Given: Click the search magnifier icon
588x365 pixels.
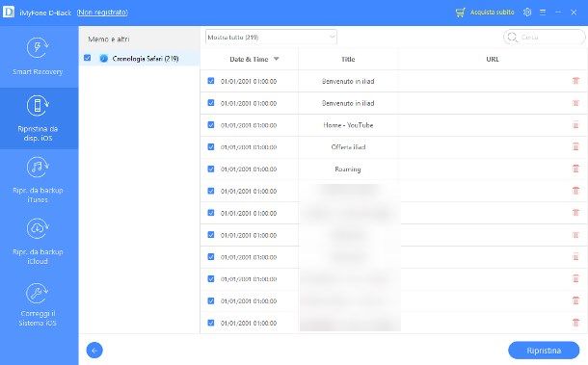Looking at the screenshot, I should [512, 38].
